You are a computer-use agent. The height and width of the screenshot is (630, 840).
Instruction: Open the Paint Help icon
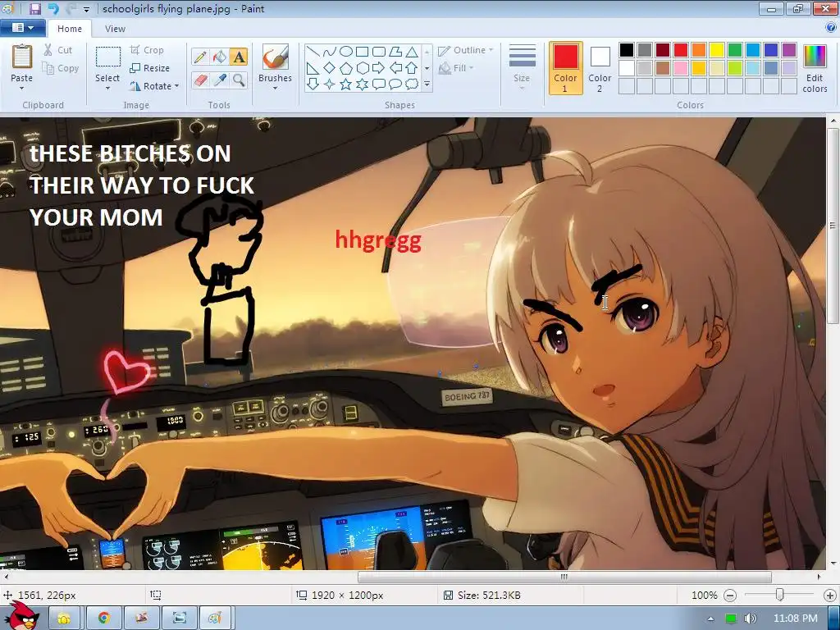(x=831, y=28)
